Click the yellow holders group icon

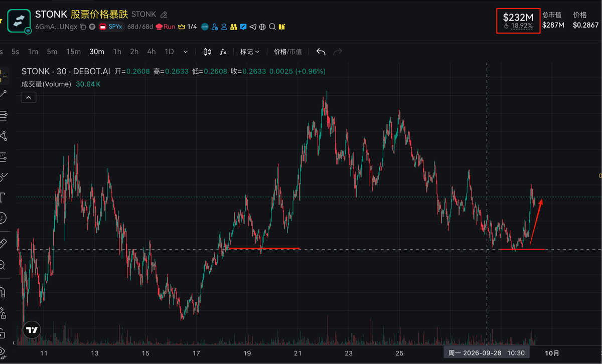233,27
